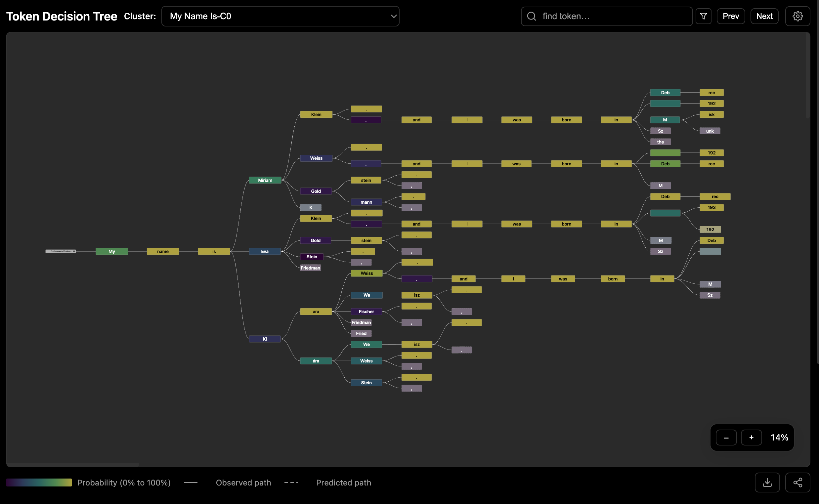819x504 pixels.
Task: Click the download icon
Action: coord(767,482)
